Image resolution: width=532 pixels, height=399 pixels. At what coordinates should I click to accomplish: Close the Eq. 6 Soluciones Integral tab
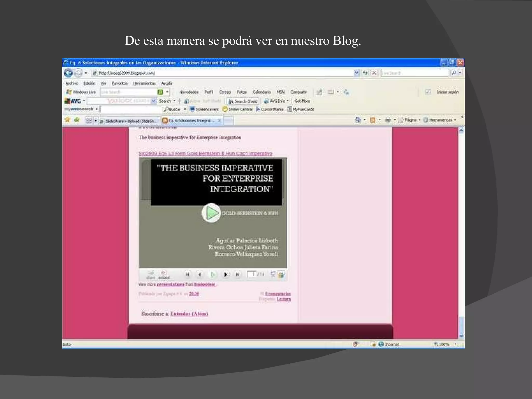pyautogui.click(x=219, y=121)
